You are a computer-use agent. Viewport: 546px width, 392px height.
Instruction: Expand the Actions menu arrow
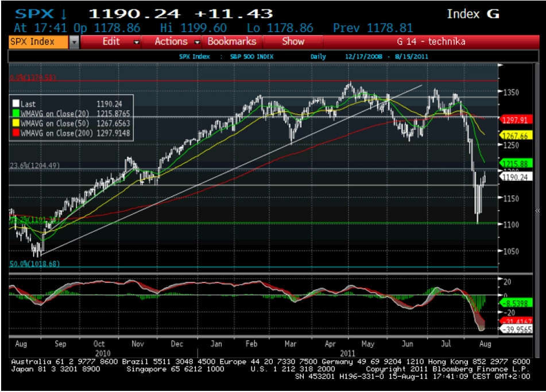197,42
